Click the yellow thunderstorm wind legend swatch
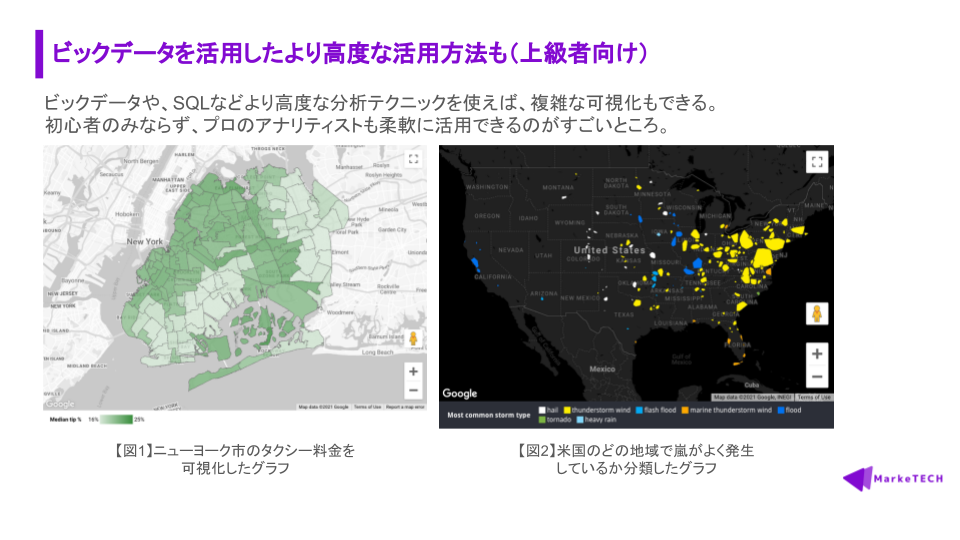960x540 pixels. (x=567, y=410)
